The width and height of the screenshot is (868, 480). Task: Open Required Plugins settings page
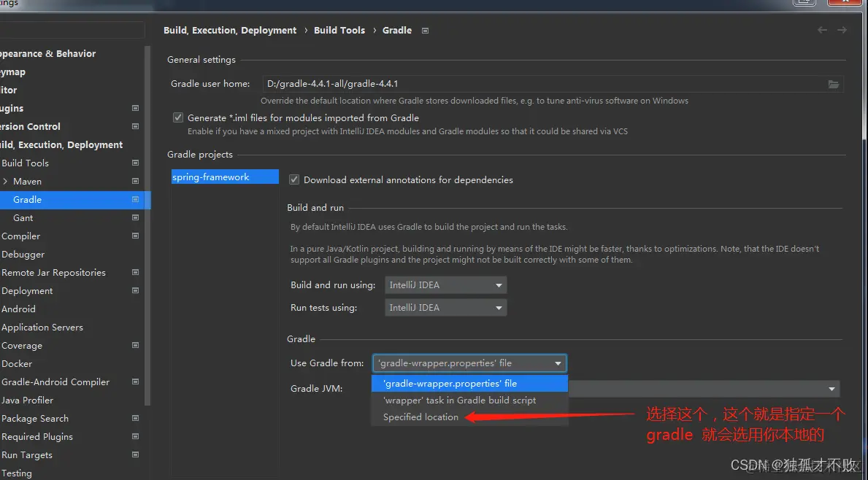(37, 436)
